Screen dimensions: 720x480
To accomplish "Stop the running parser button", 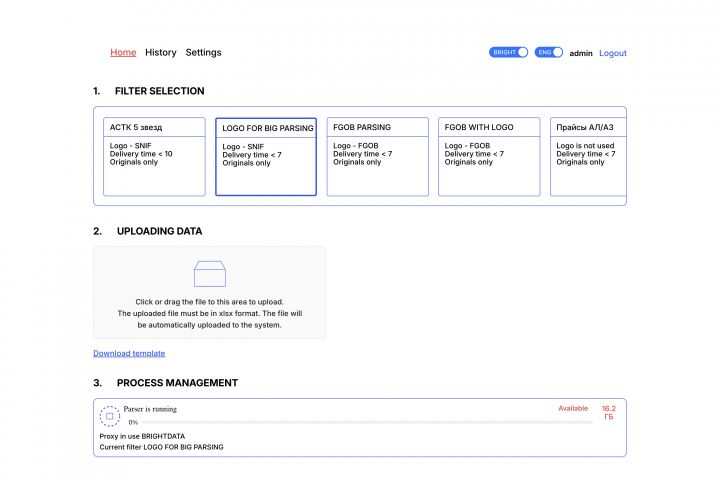I will point(110,415).
